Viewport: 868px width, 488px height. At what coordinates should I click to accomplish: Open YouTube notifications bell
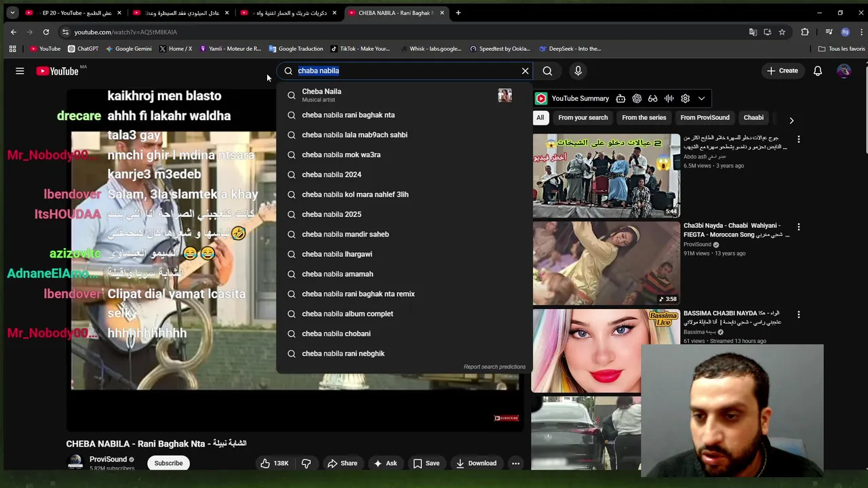click(x=818, y=70)
